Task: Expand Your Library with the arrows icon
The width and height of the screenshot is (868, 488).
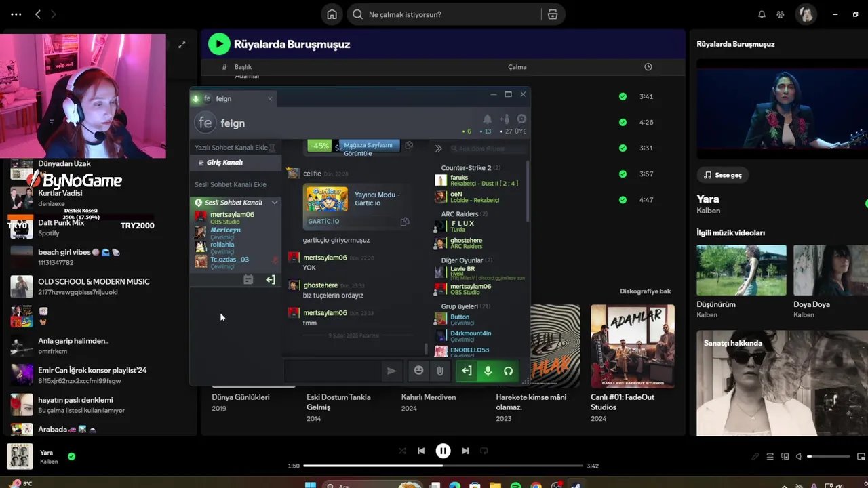Action: point(182,45)
